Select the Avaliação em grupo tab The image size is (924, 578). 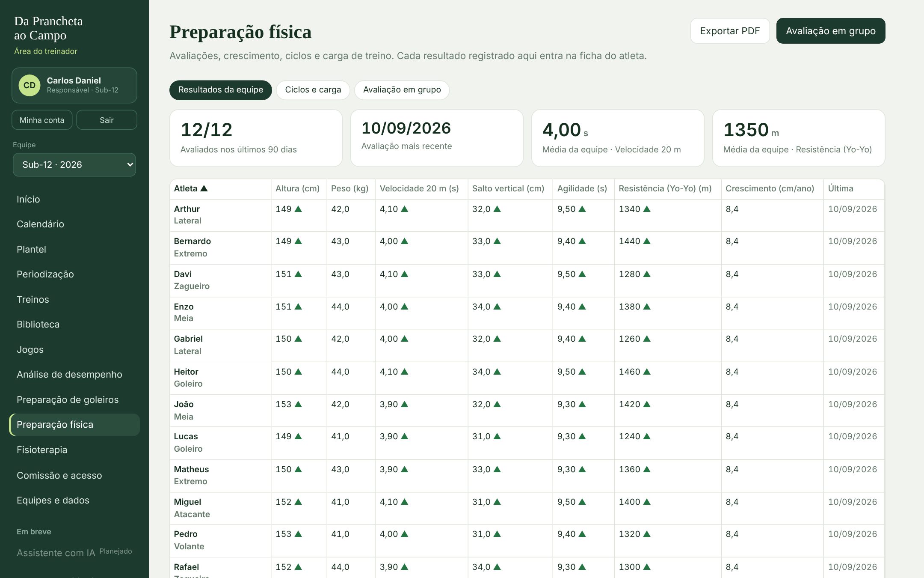402,90
